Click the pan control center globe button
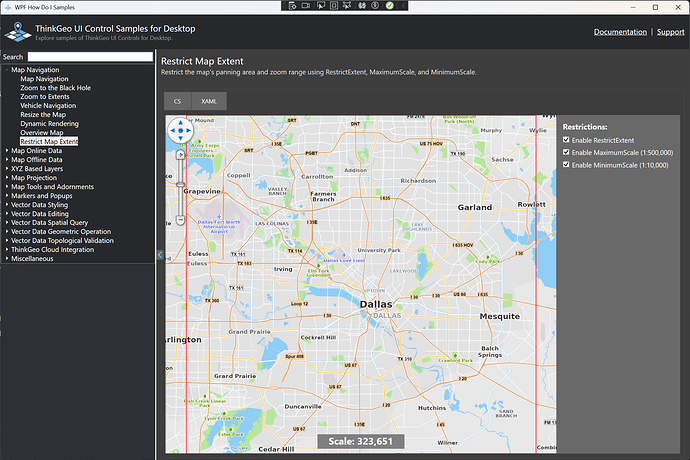This screenshot has height=460, width=690. point(180,131)
